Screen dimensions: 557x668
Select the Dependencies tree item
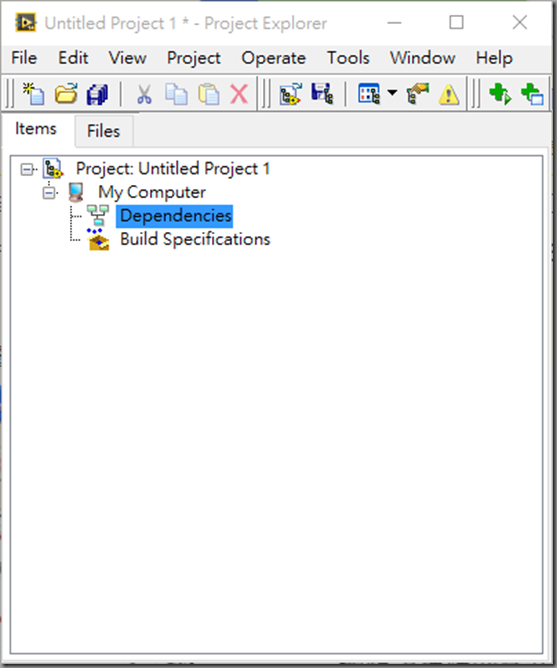coord(176,216)
